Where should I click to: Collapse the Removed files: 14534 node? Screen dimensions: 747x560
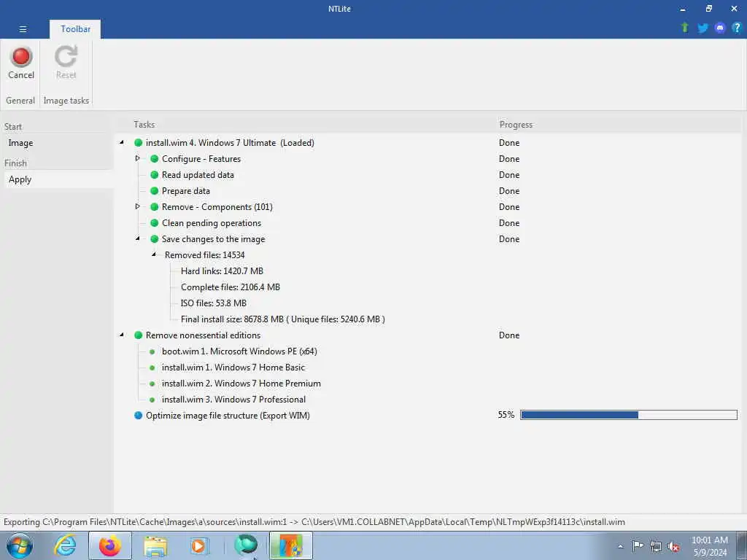pos(154,254)
